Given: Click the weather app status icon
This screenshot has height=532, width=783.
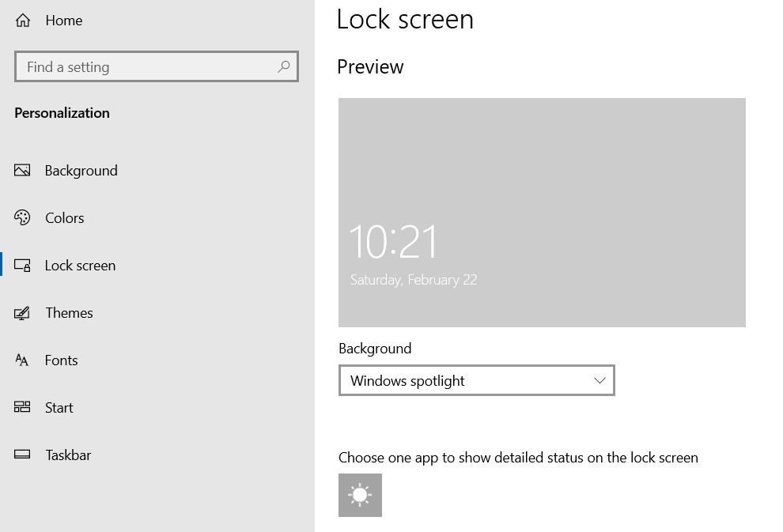Looking at the screenshot, I should click(360, 495).
